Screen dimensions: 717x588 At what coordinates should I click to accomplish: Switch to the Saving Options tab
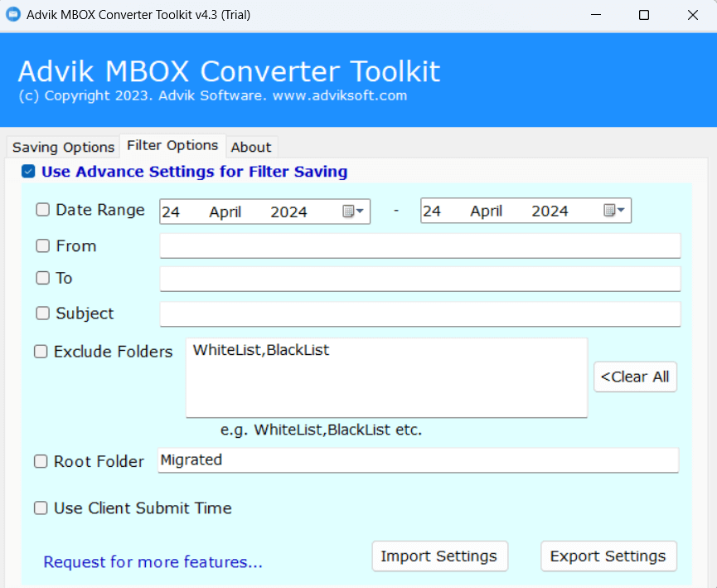click(63, 148)
